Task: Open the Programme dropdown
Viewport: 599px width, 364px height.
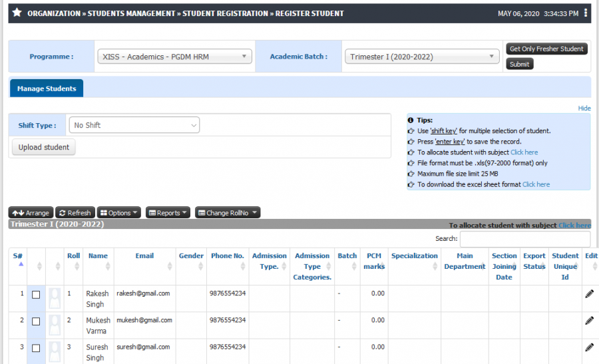Action: tap(174, 57)
